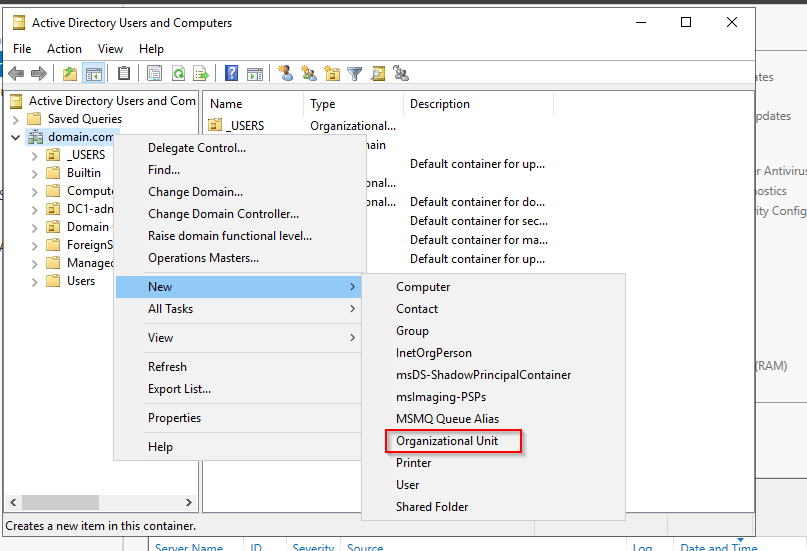Screen dimensions: 807x551
Task: Open Properties via toolbar properties icon
Action: point(154,74)
